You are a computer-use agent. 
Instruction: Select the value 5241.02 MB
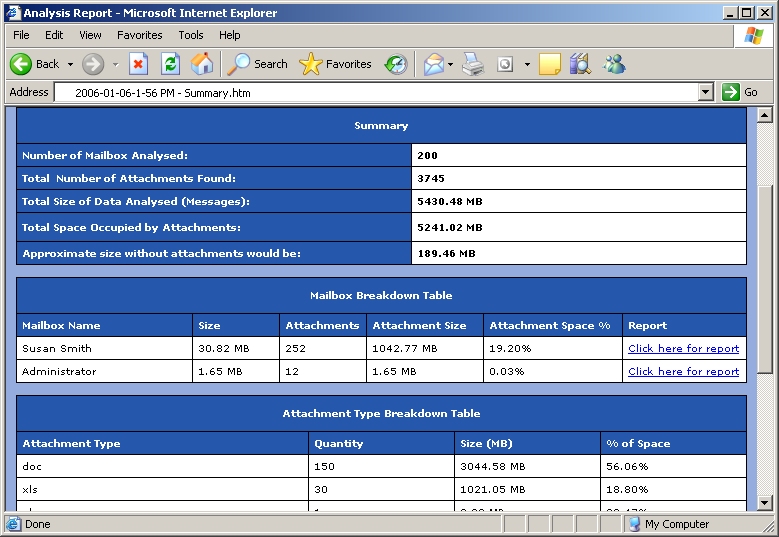(x=450, y=228)
